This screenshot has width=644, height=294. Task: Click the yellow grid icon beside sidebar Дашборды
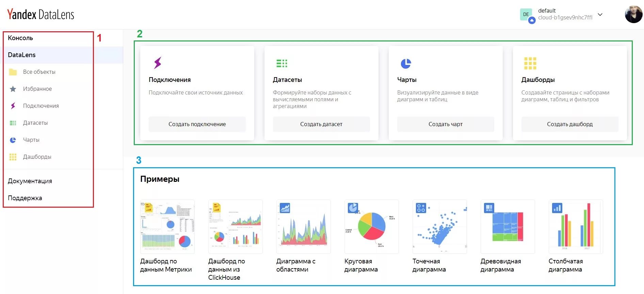[x=13, y=157]
